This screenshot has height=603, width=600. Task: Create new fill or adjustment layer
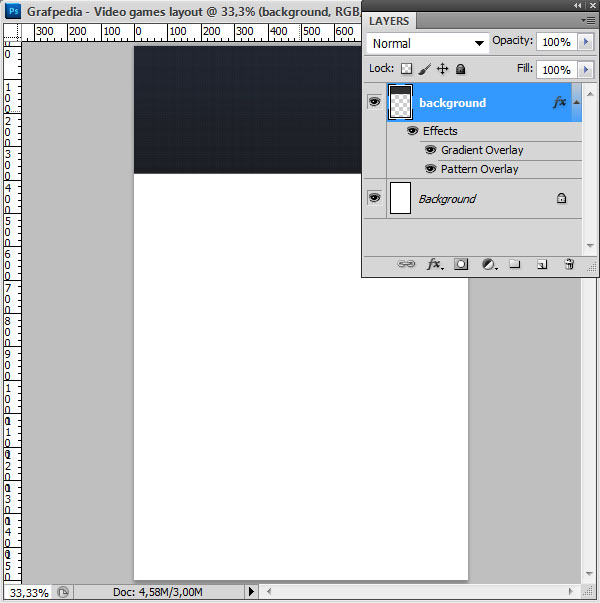tap(489, 265)
